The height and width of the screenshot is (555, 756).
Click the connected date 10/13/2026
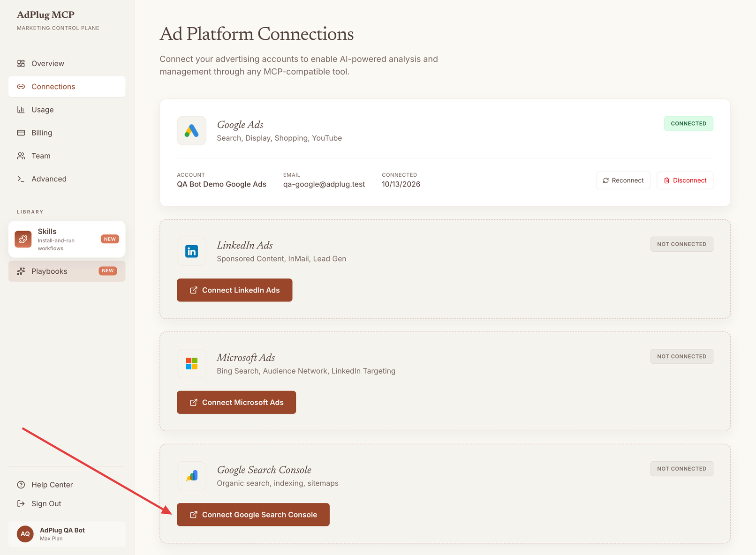(401, 184)
